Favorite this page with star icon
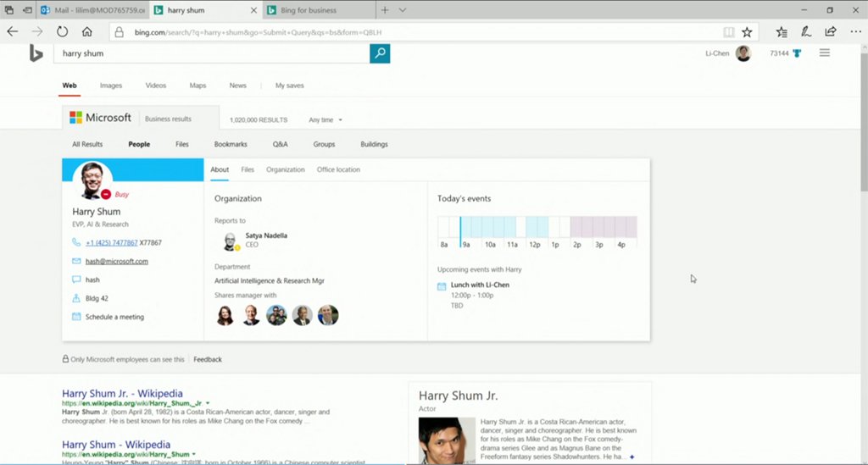This screenshot has width=868, height=465. 747,31
